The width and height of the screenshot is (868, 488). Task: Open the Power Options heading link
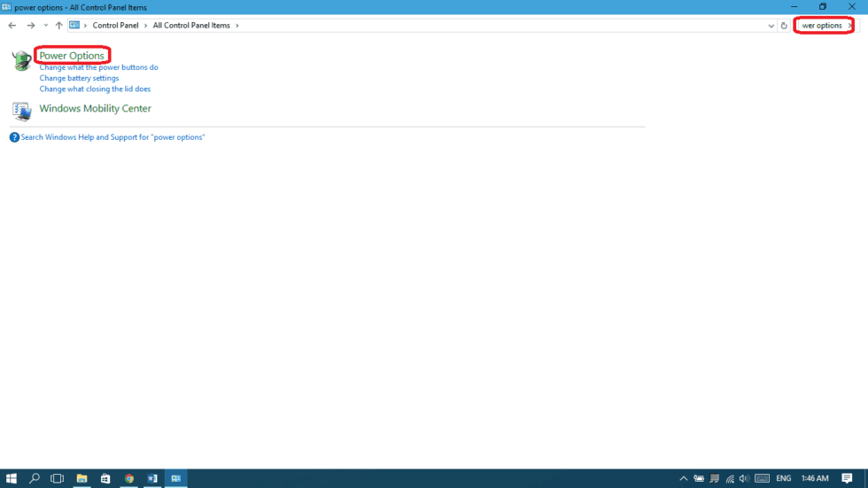click(72, 56)
